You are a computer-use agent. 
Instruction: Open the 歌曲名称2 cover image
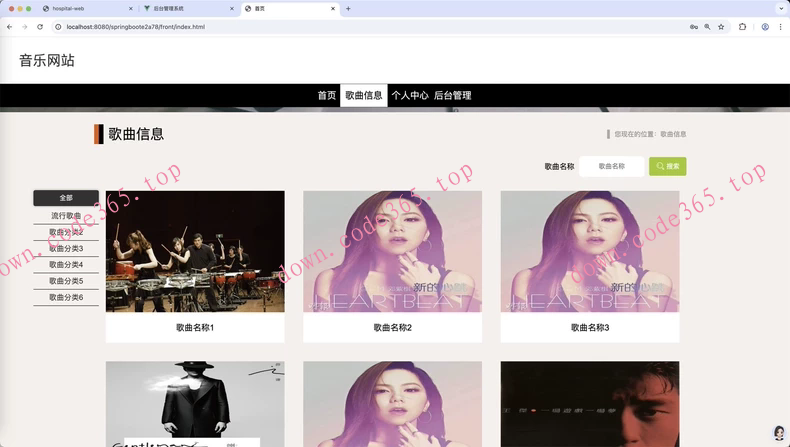[x=392, y=251]
